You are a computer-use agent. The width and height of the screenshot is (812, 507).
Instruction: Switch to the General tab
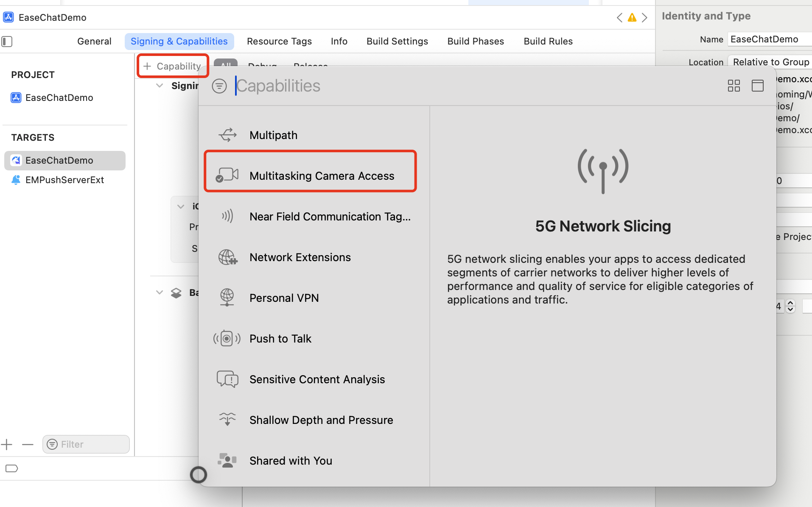(94, 42)
